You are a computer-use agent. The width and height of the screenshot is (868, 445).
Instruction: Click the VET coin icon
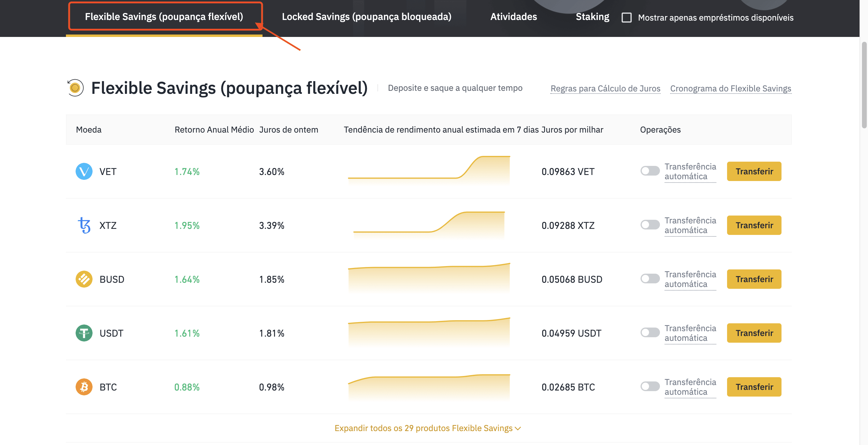84,171
